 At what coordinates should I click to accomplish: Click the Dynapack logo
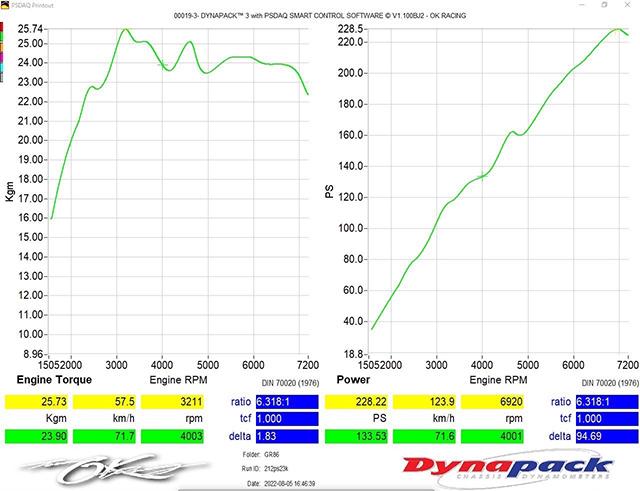508,468
